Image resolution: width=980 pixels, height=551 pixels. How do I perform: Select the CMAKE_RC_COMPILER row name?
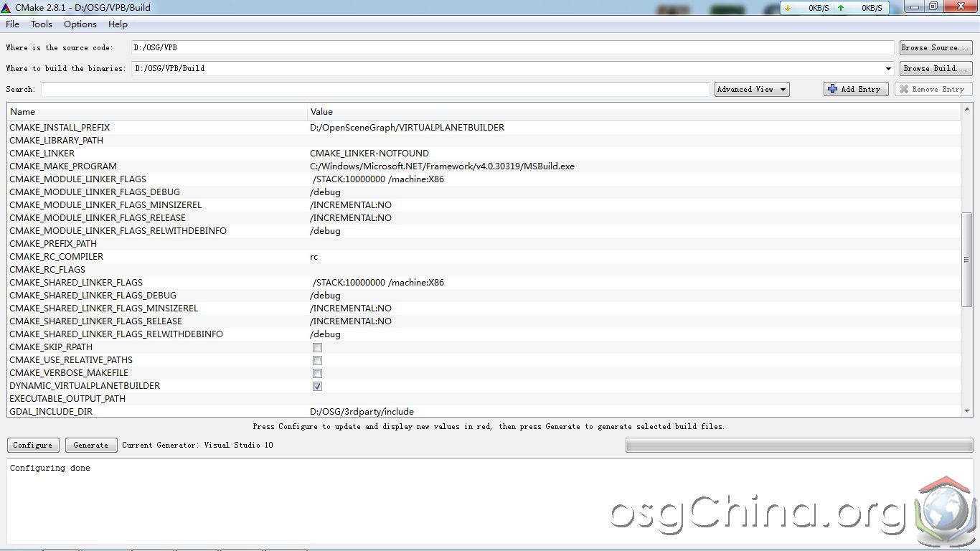56,257
